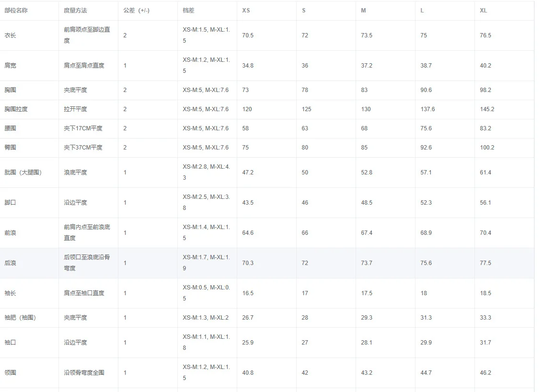Select the 后领口至浪底沿骨弯度 cell
Image resolution: width=541 pixels, height=392 pixels.
[x=87, y=263]
